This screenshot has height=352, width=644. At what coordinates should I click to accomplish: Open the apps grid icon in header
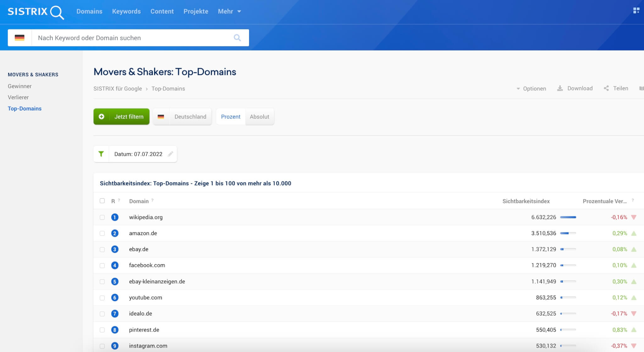pyautogui.click(x=636, y=11)
